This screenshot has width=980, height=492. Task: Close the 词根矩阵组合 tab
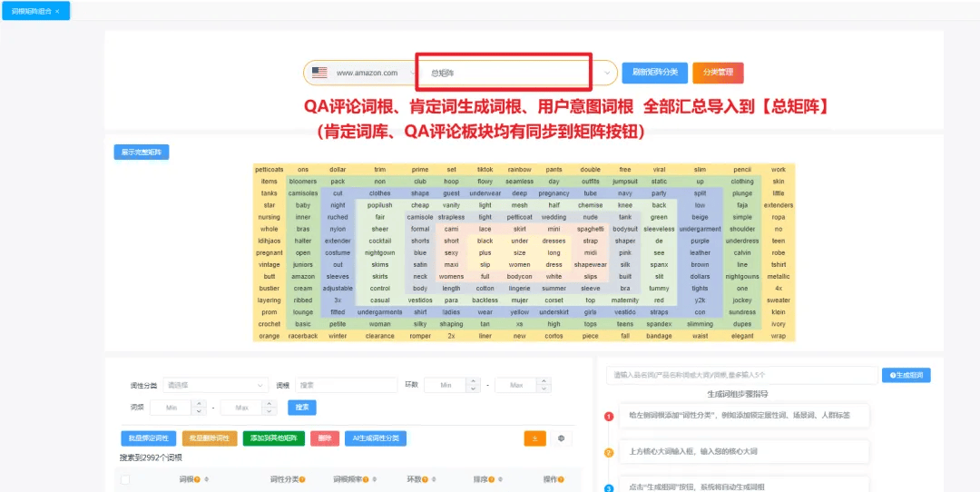coord(58,11)
